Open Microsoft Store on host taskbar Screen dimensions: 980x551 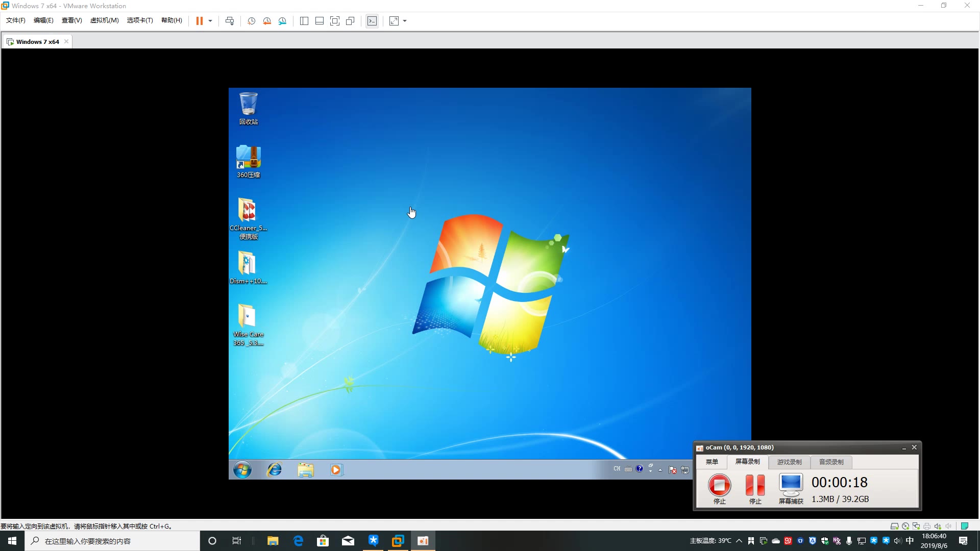coord(323,541)
